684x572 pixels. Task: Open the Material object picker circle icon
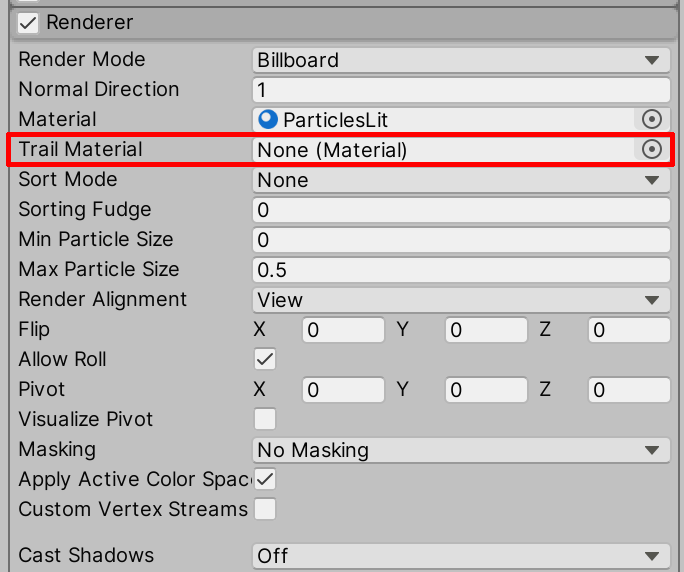(652, 120)
